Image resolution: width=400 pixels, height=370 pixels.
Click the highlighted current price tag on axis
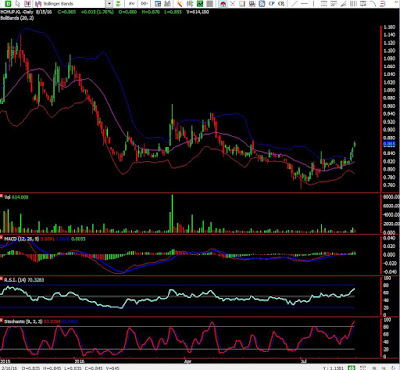coord(389,144)
